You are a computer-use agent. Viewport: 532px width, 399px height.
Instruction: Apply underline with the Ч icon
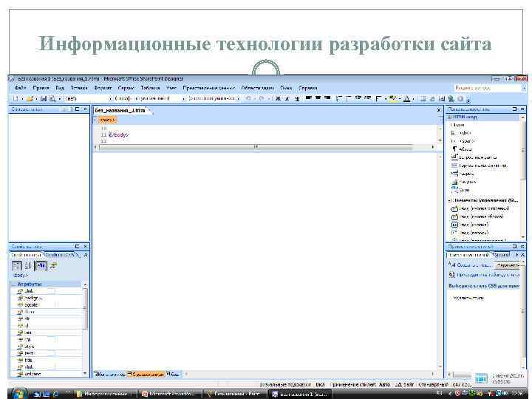297,99
